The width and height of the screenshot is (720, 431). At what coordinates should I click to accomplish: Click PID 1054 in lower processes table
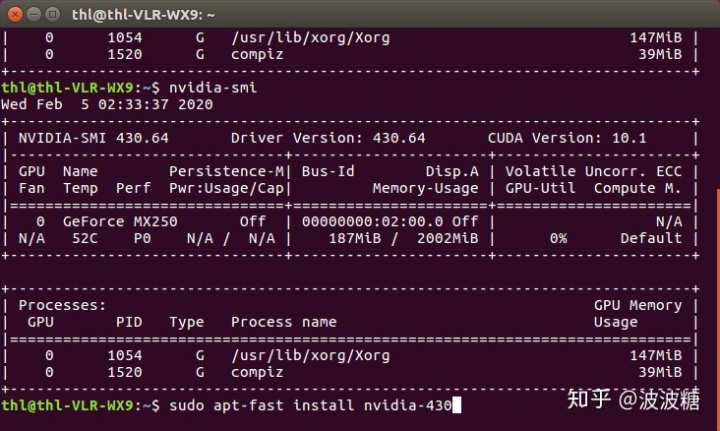[125, 356]
